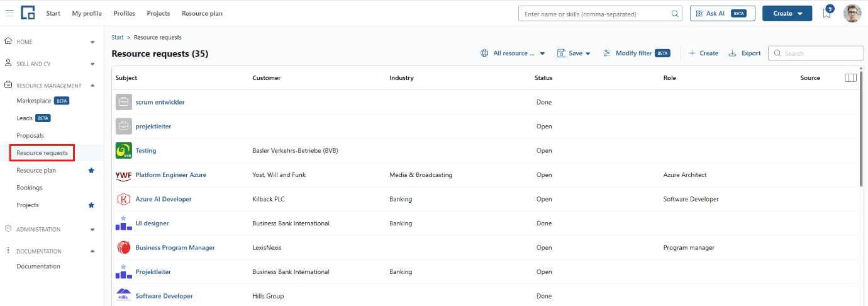Select Resource requests in the sidebar
This screenshot has width=868, height=306.
42,153
